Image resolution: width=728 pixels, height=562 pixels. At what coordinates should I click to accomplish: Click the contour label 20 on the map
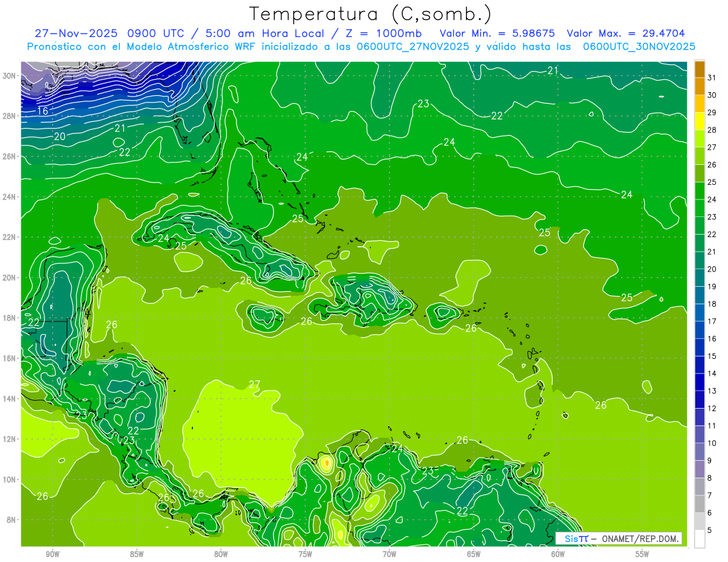pyautogui.click(x=59, y=136)
